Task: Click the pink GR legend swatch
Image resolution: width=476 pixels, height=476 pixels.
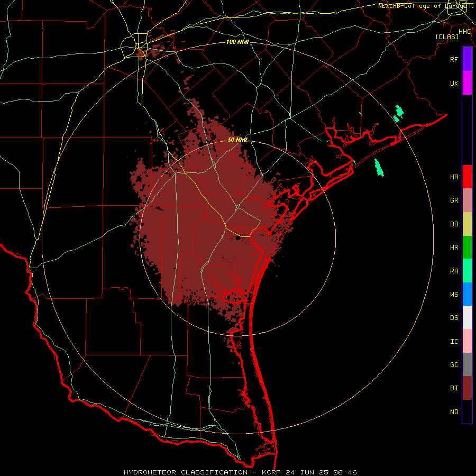Action: point(467,200)
